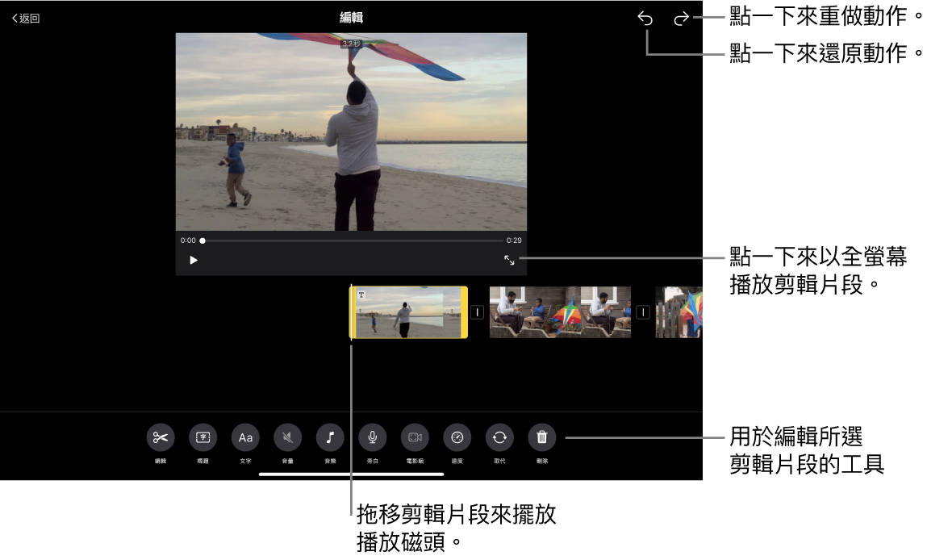Viewport: 927px width, 560px height.
Task: Open the 標題 (titles) tool
Action: (x=203, y=437)
